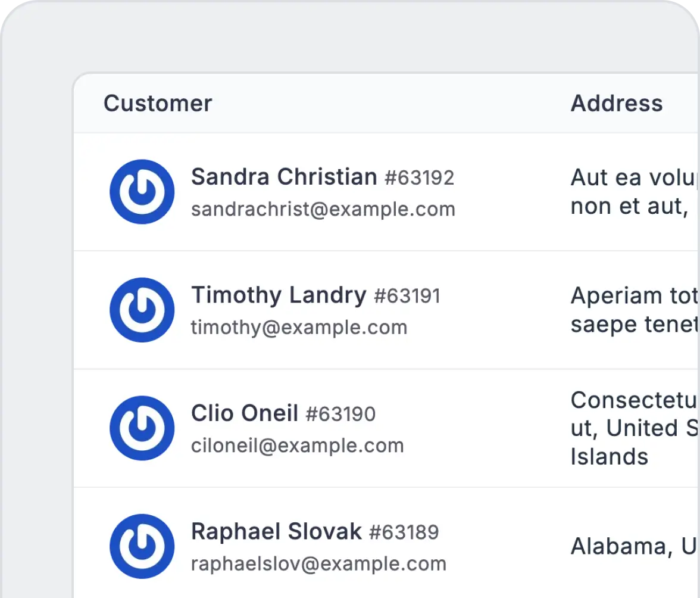This screenshot has height=598, width=700.
Task: Click customer ID #63191
Action: point(407,296)
